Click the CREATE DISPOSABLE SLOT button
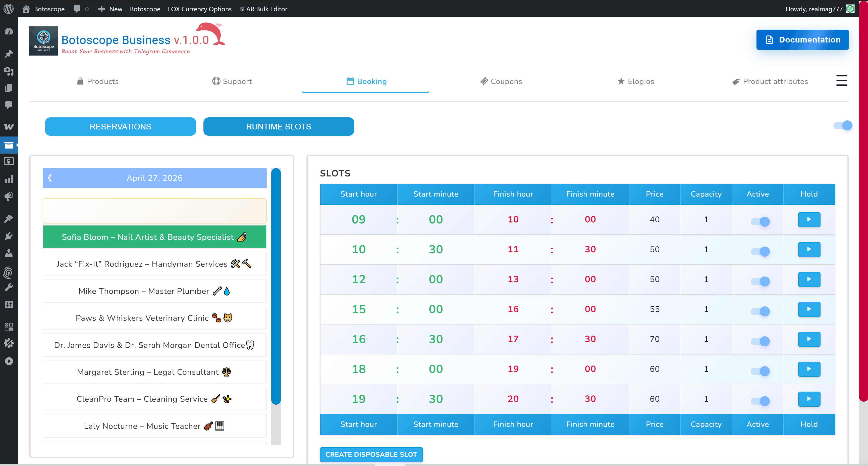The image size is (868, 466). (371, 454)
